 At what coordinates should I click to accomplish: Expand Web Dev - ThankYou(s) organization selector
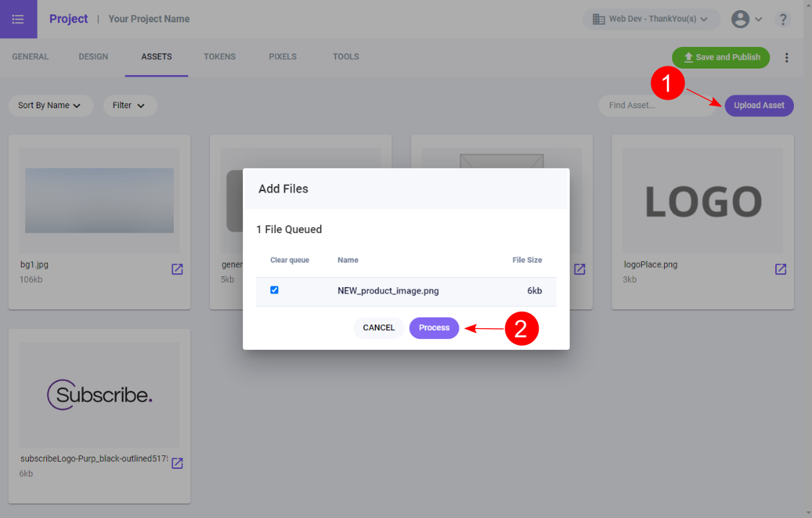click(650, 19)
